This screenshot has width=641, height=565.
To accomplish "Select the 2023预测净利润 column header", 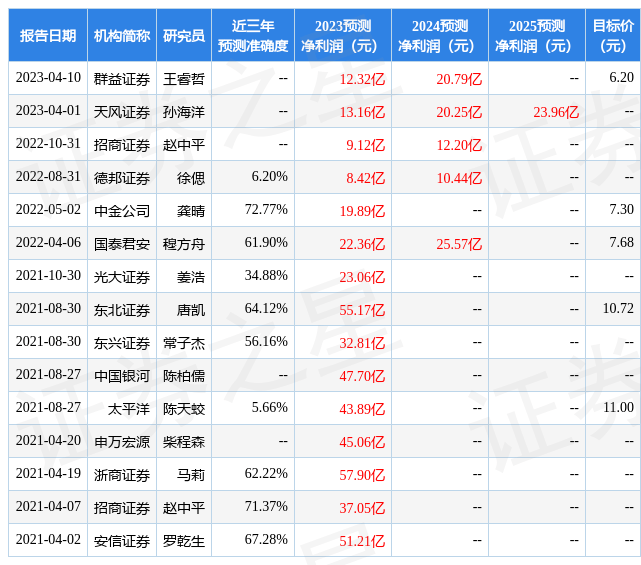I will (x=342, y=35).
